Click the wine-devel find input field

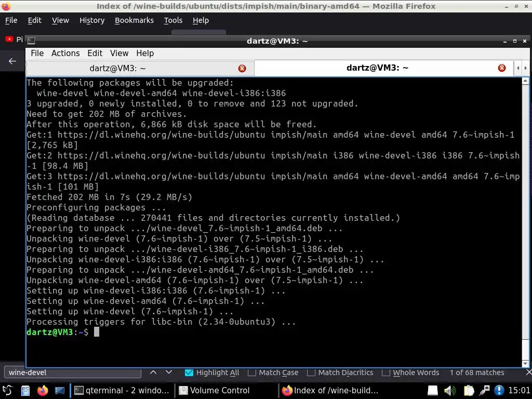[x=73, y=373]
